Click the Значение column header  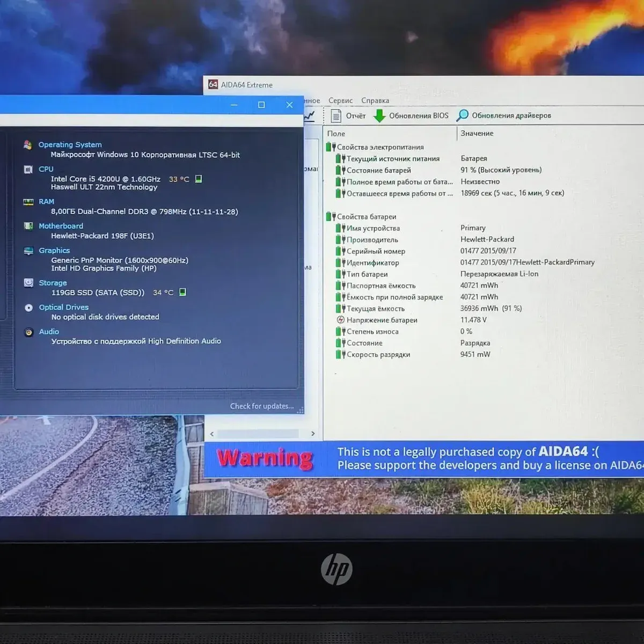click(477, 133)
